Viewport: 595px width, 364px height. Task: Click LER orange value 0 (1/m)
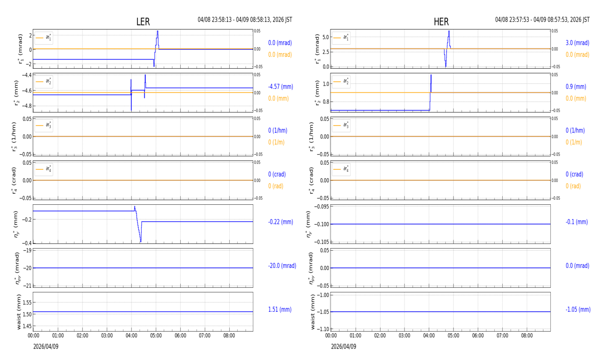(276, 142)
